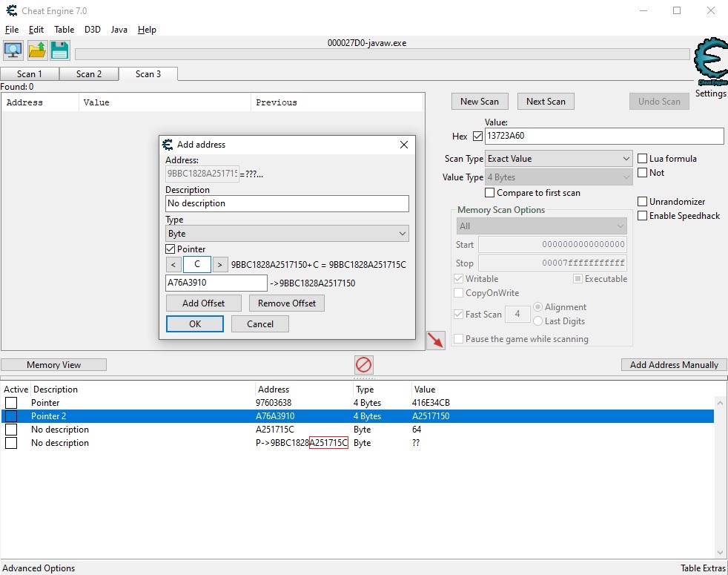
Task: Open the Type dropdown showing Byte
Action: pos(287,234)
